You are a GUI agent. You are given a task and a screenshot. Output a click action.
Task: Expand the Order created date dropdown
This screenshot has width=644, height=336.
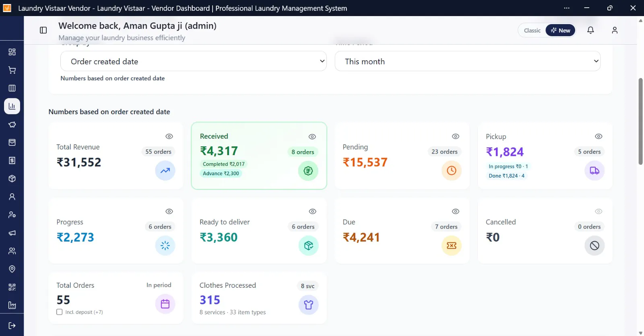coord(194,61)
